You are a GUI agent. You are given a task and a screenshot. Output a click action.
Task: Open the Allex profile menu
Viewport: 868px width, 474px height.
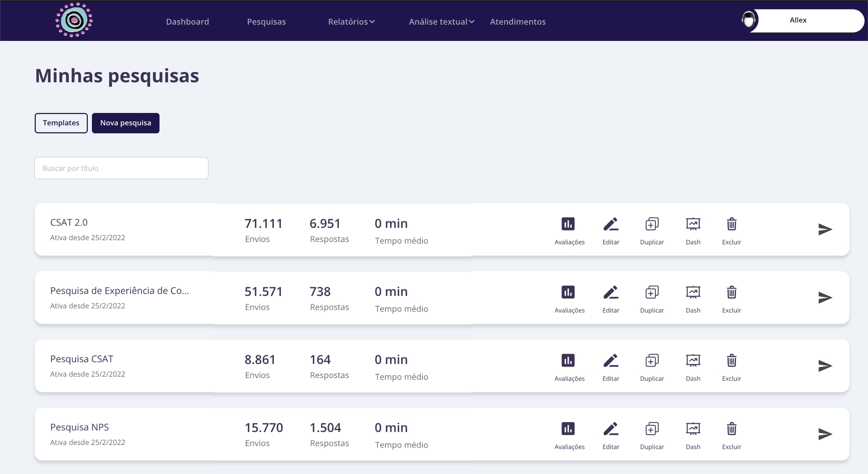click(798, 20)
